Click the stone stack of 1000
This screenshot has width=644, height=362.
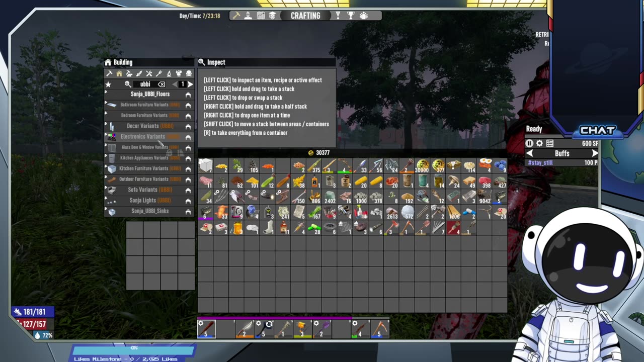tap(360, 197)
